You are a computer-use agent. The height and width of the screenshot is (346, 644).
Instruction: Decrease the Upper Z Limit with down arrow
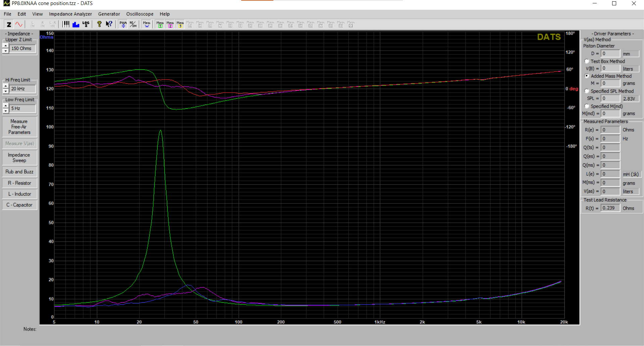pyautogui.click(x=6, y=51)
